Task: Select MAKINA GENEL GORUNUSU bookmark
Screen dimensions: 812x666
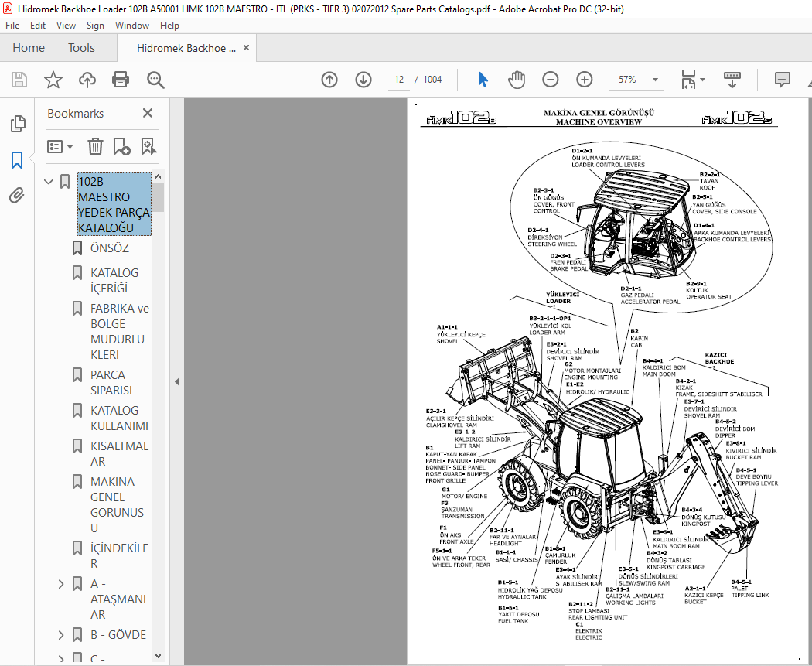Action: click(117, 504)
